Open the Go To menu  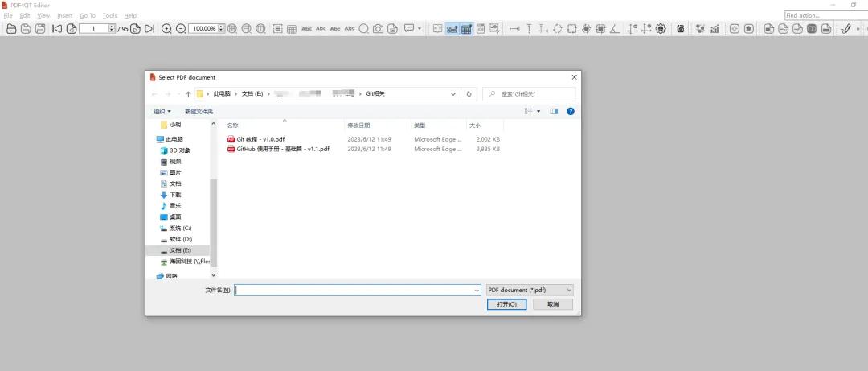[x=88, y=15]
